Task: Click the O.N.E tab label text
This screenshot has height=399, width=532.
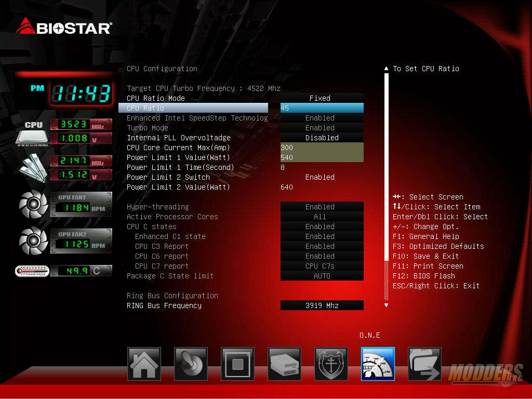Action: tap(370, 335)
